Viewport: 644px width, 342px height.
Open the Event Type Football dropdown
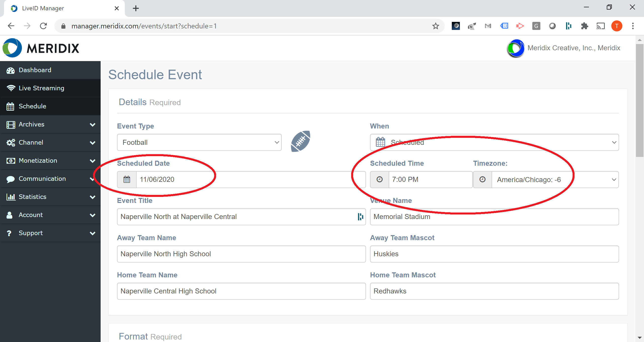pyautogui.click(x=199, y=142)
